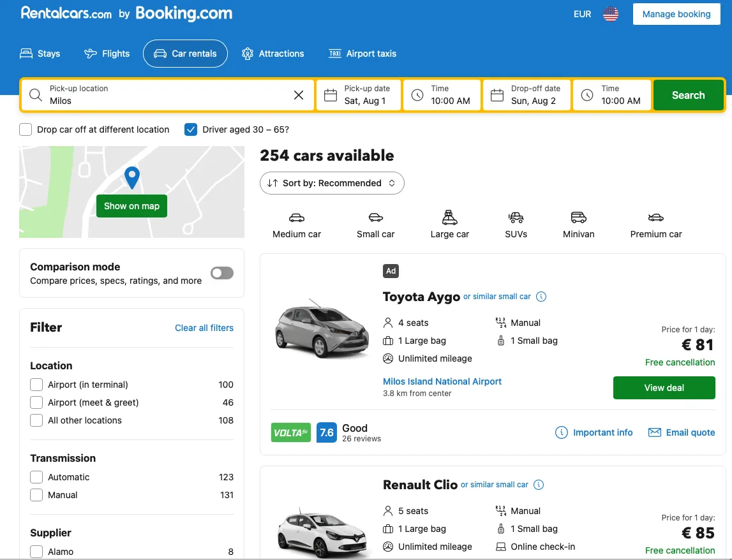Click the Rentalcars.com by Booking.com logo
732x560 pixels.
[126, 13]
